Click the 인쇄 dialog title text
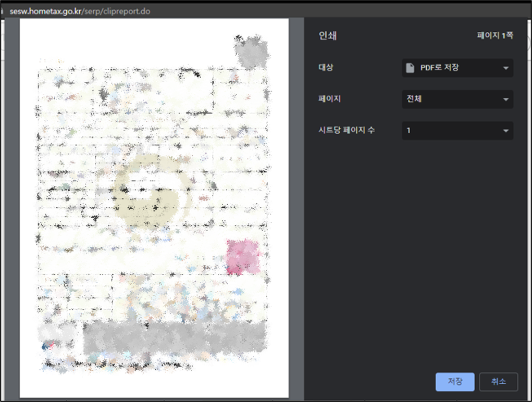532x402 pixels. [327, 35]
